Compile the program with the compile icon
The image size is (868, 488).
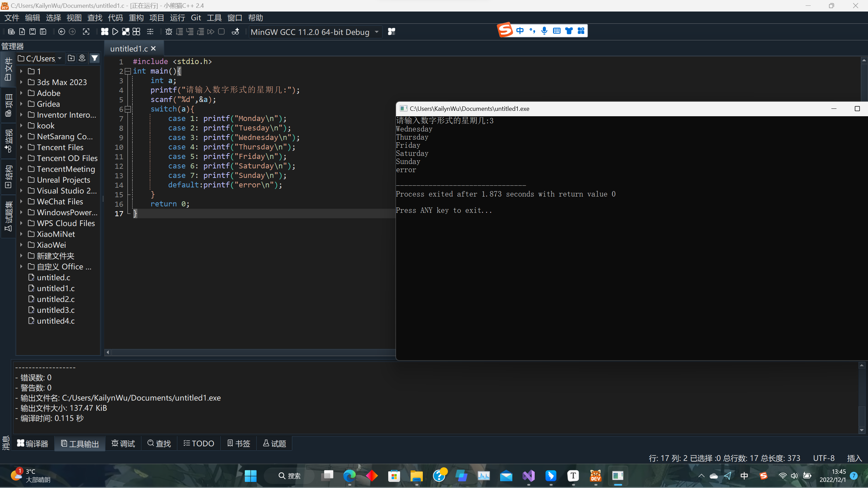pos(105,32)
